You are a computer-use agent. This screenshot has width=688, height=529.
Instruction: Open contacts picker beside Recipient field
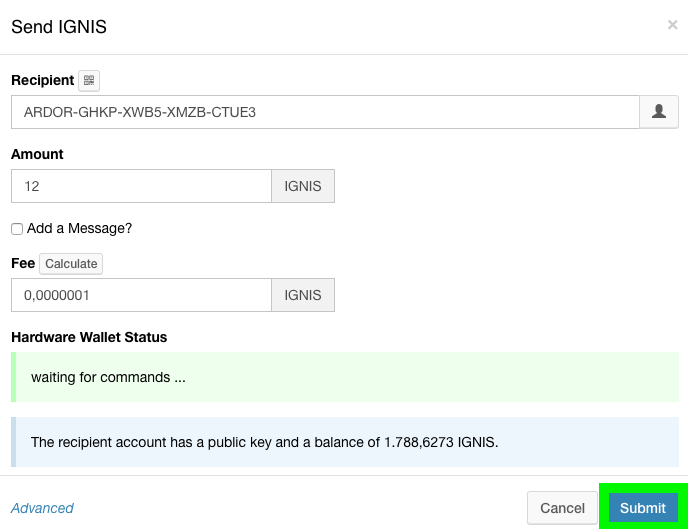click(x=659, y=112)
